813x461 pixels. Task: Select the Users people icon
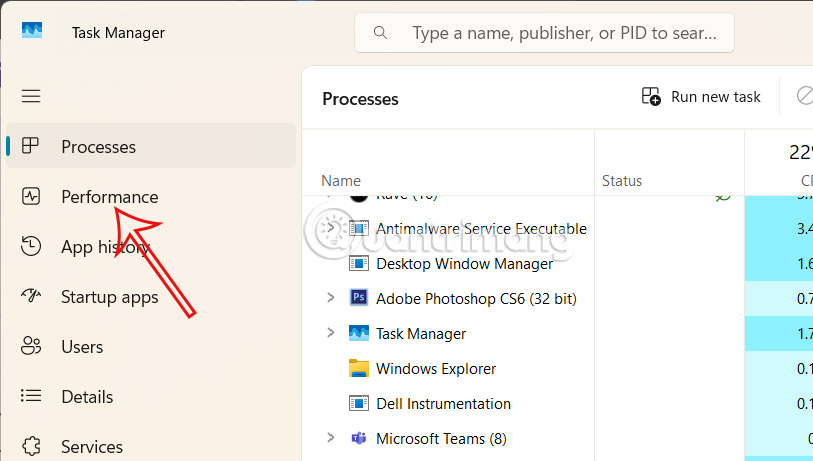[x=31, y=347]
